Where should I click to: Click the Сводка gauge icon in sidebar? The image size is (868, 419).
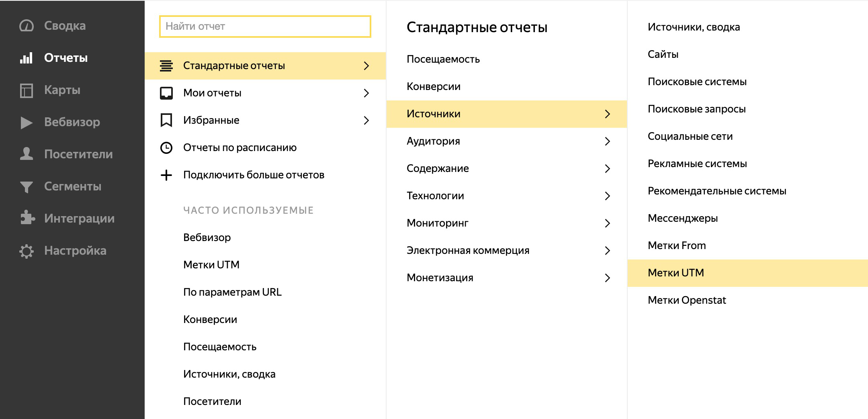point(27,26)
